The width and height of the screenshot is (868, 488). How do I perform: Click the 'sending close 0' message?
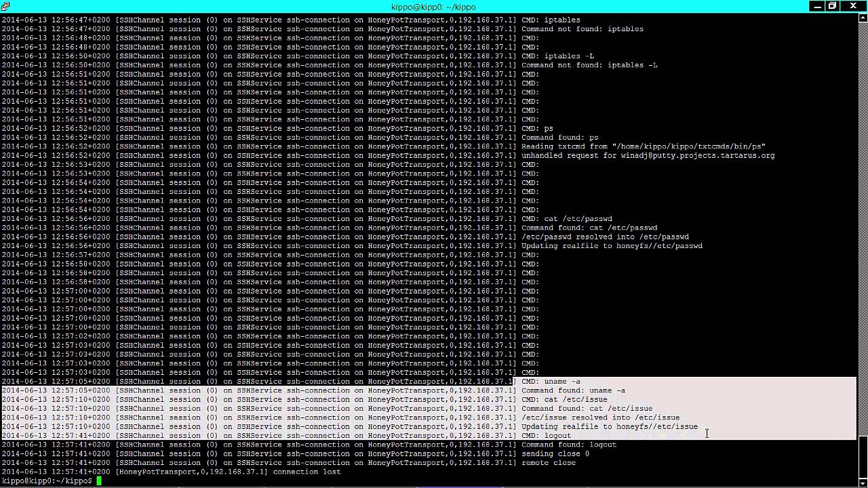click(555, 453)
